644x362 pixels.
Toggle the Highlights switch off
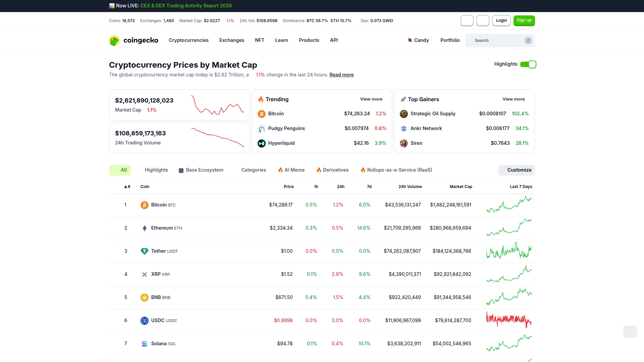[528, 64]
